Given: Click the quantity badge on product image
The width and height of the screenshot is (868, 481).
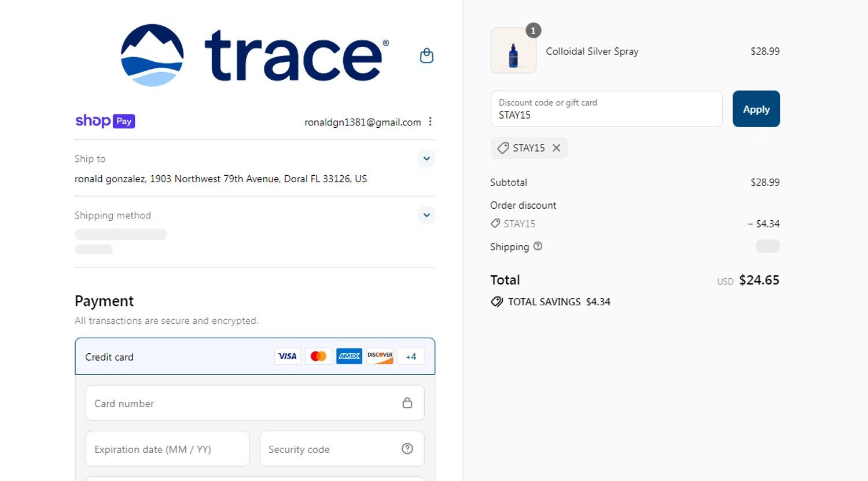Looking at the screenshot, I should pyautogui.click(x=534, y=31).
